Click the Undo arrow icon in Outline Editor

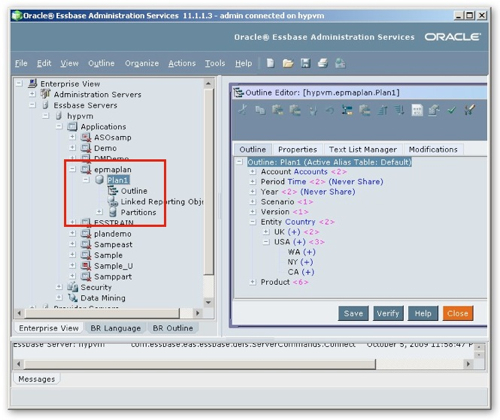(330, 110)
